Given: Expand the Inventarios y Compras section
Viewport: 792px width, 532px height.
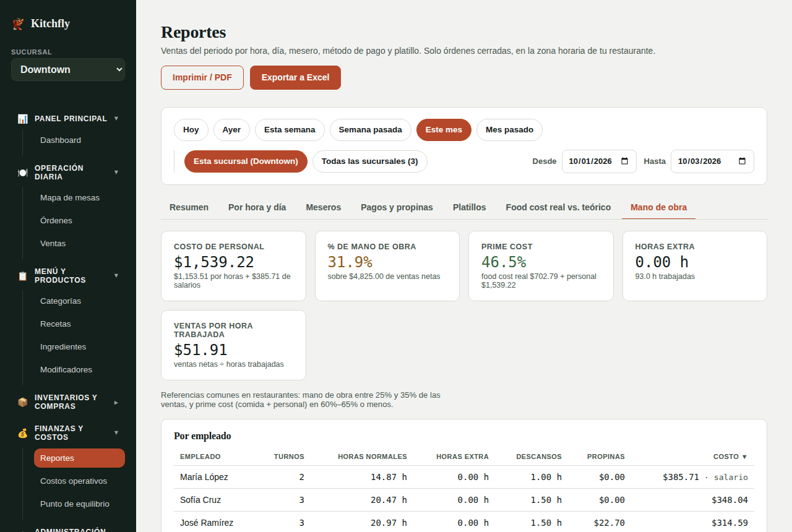Looking at the screenshot, I should tap(116, 402).
